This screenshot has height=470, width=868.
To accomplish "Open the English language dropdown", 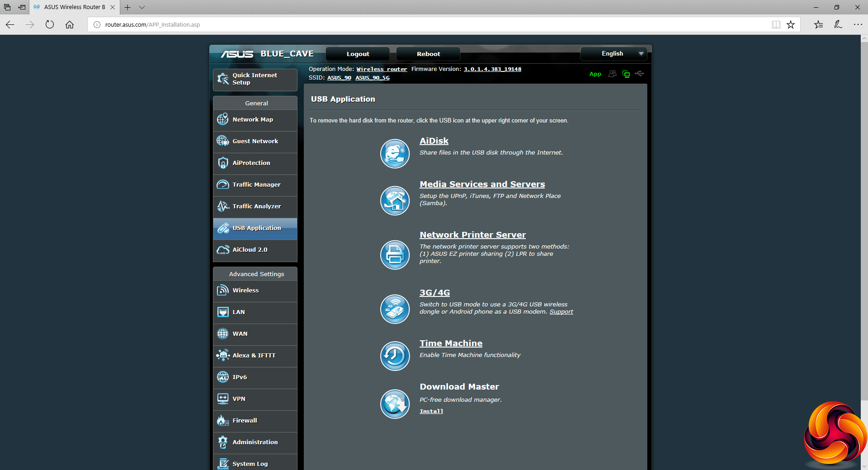I will tap(613, 54).
